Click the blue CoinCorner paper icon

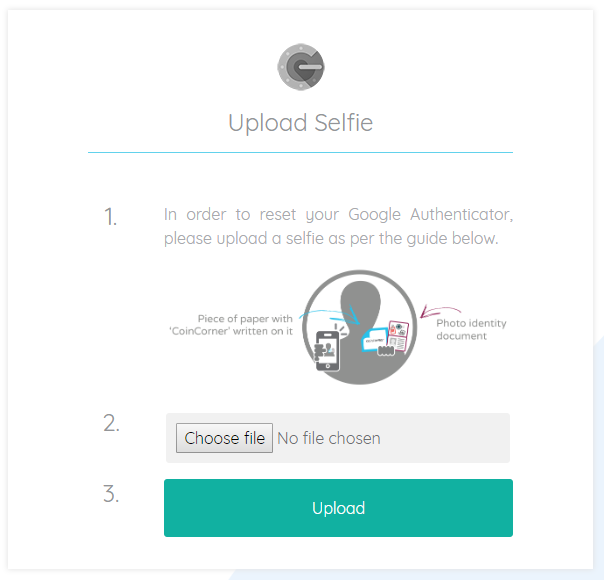pyautogui.click(x=374, y=340)
